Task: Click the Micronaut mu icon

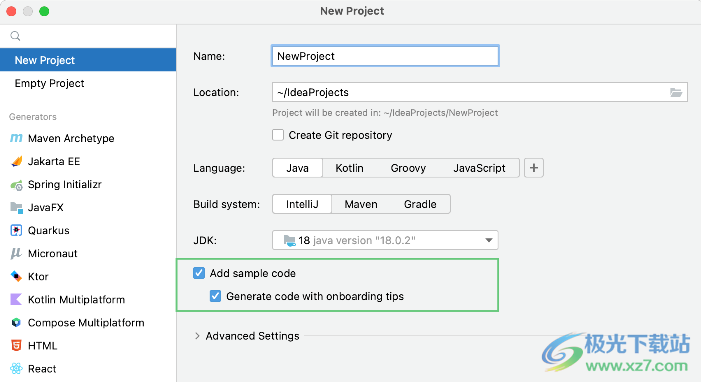Action: pos(16,254)
